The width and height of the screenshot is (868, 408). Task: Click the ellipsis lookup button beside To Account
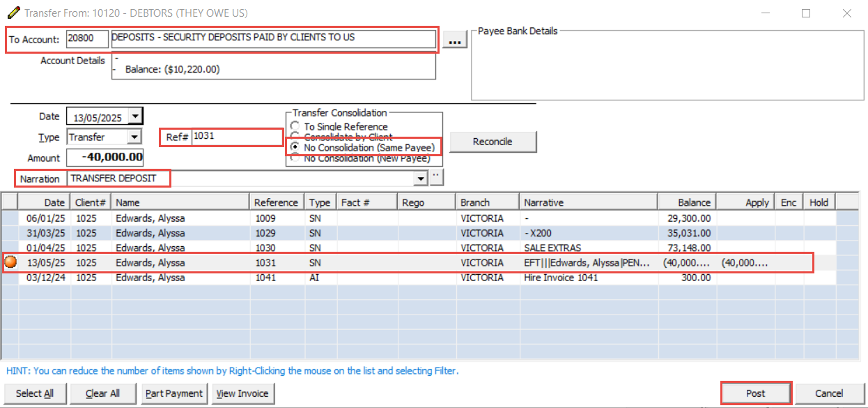pos(455,41)
